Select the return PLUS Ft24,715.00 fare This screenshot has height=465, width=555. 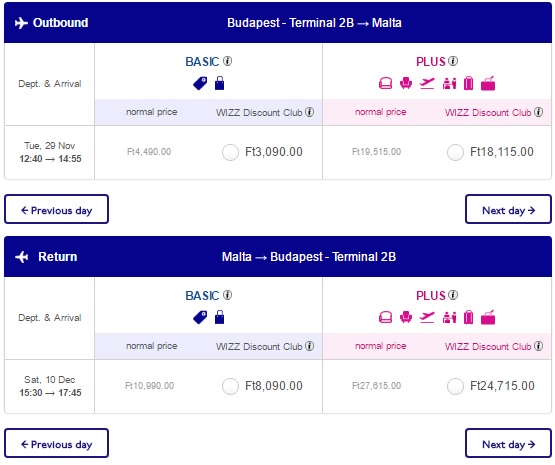(x=455, y=386)
